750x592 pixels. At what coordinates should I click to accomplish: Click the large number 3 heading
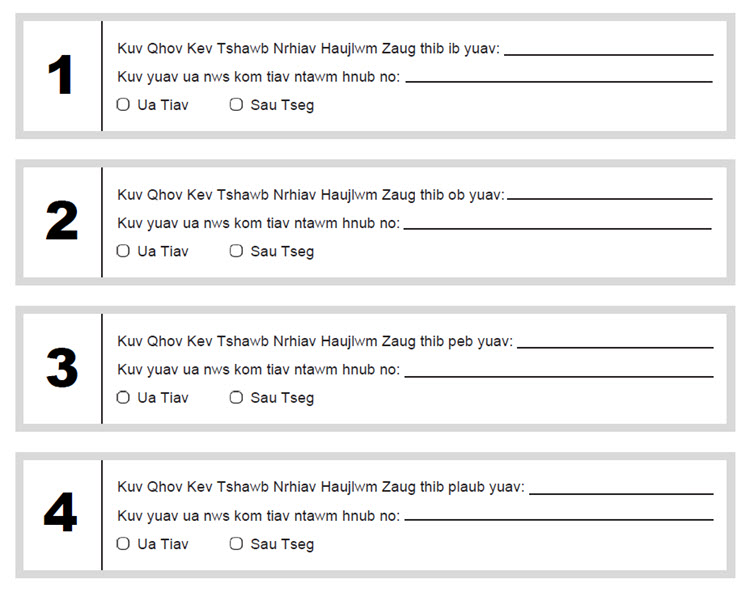point(61,369)
